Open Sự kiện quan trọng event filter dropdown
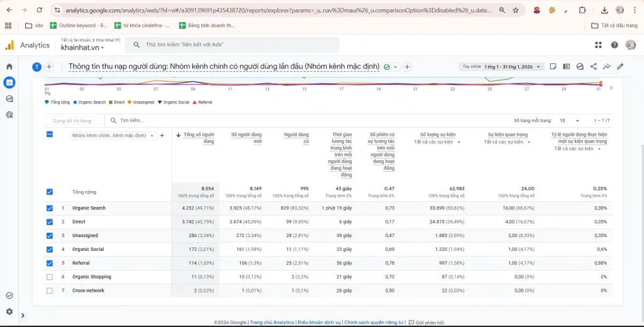644x327 pixels. coord(508,142)
